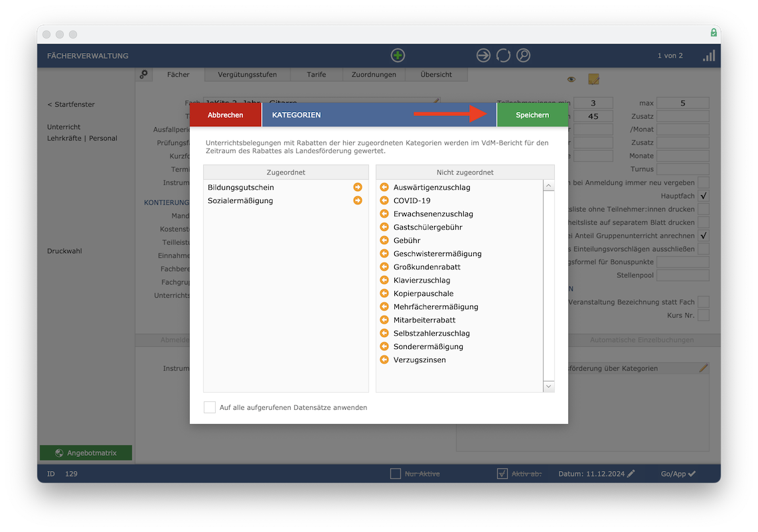Click the bar chart icon top right
The height and width of the screenshot is (532, 758).
pos(709,56)
